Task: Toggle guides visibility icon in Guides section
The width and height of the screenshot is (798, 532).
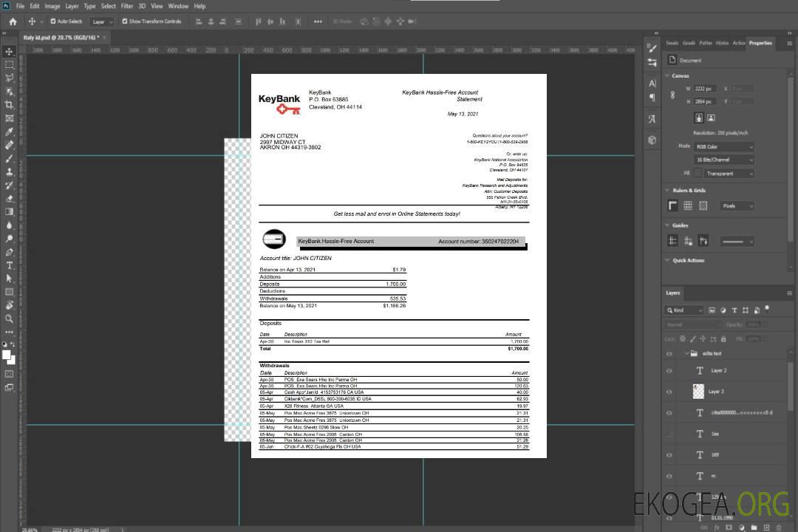Action: tap(673, 241)
